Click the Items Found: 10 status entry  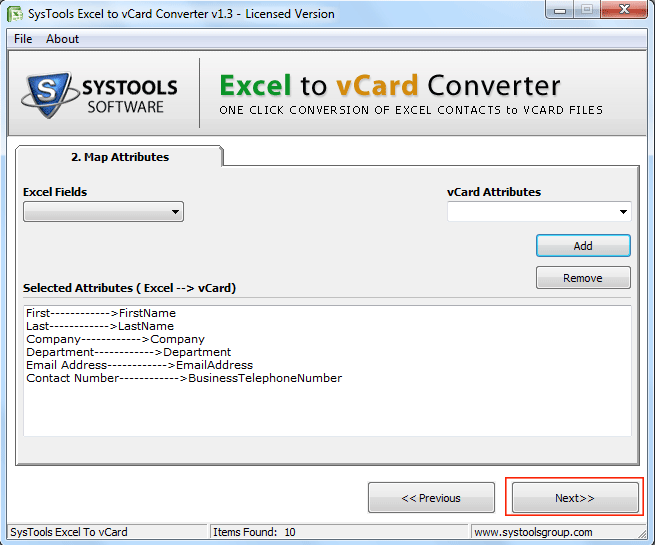(254, 532)
